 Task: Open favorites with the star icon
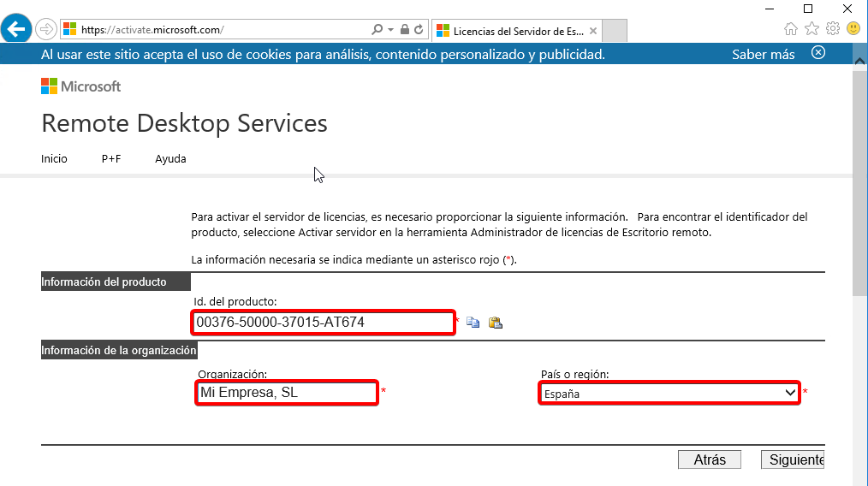coord(812,29)
